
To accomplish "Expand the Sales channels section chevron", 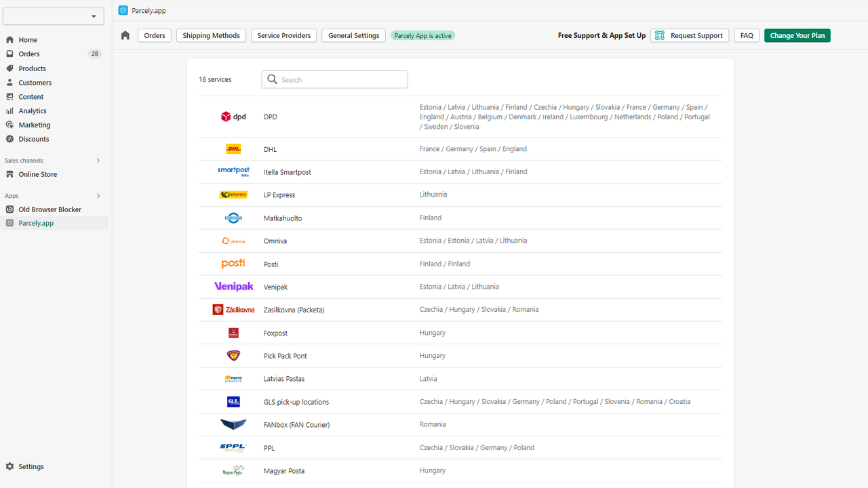I will 98,161.
